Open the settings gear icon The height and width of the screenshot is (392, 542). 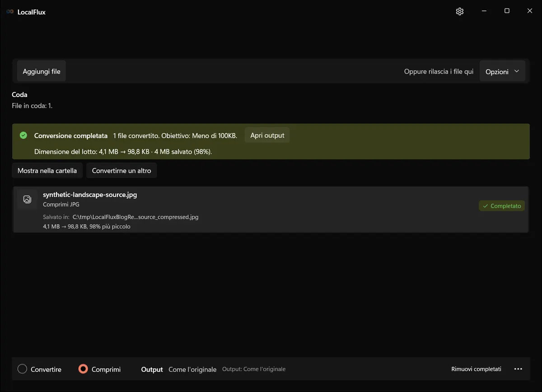[460, 12]
